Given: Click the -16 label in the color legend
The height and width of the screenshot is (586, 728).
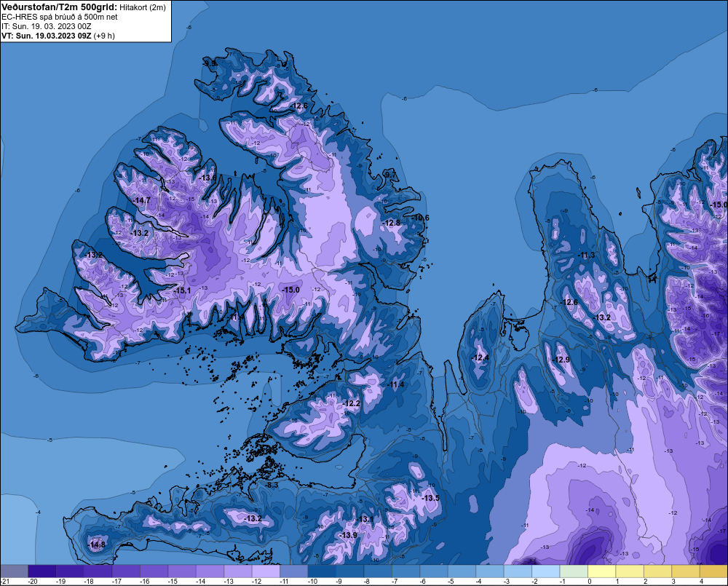Looking at the screenshot, I should pyautogui.click(x=144, y=582).
